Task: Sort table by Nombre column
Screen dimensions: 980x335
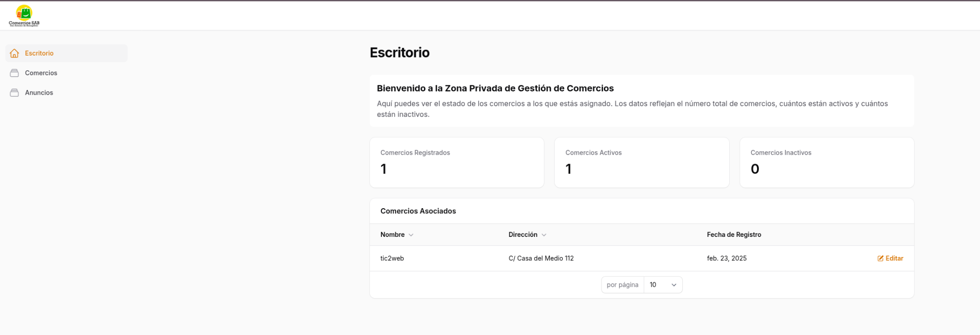Action: [392, 234]
